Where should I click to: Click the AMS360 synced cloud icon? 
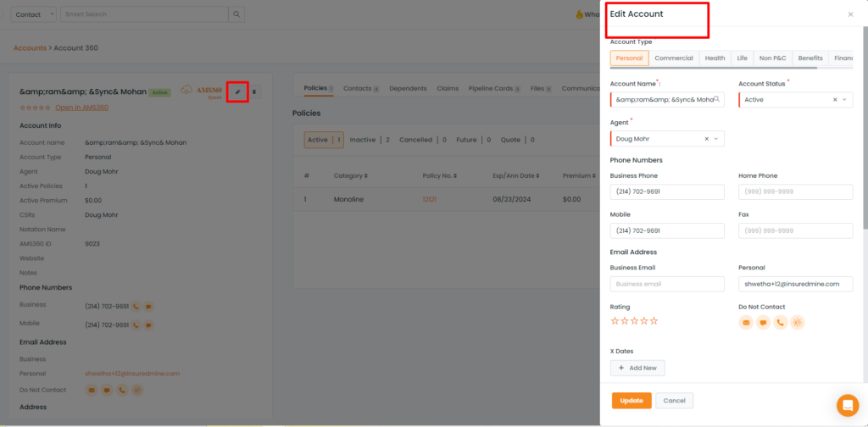click(186, 90)
